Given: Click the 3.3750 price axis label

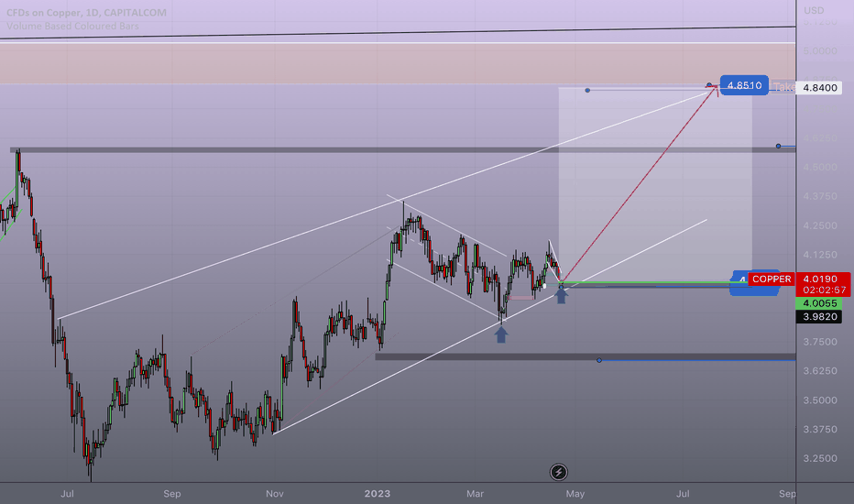Looking at the screenshot, I should point(820,429).
